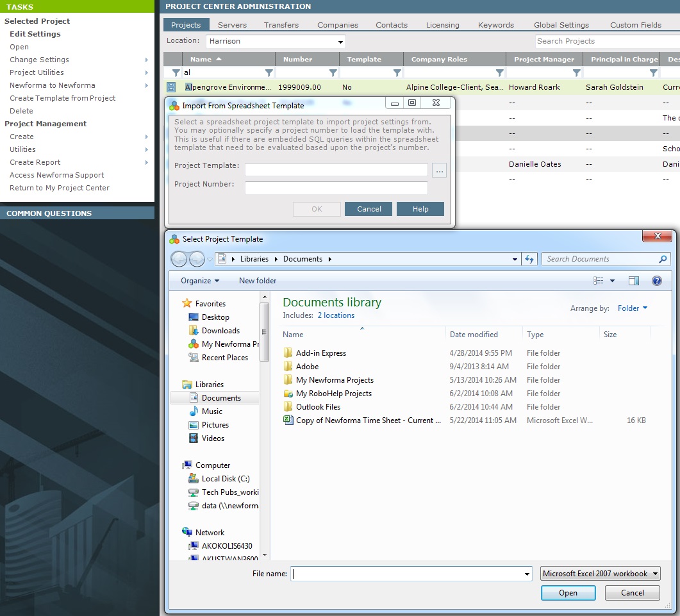
Task: Open the Organize menu
Action: click(x=200, y=281)
